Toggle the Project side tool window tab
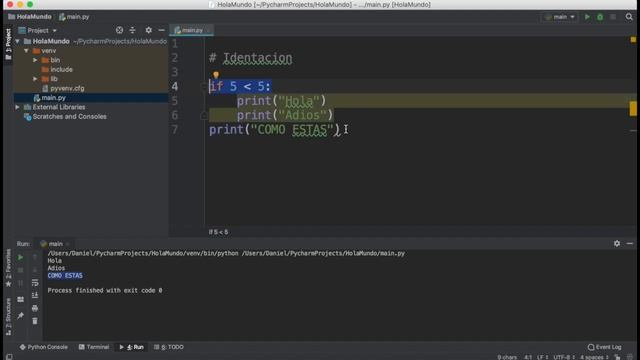 [8, 44]
